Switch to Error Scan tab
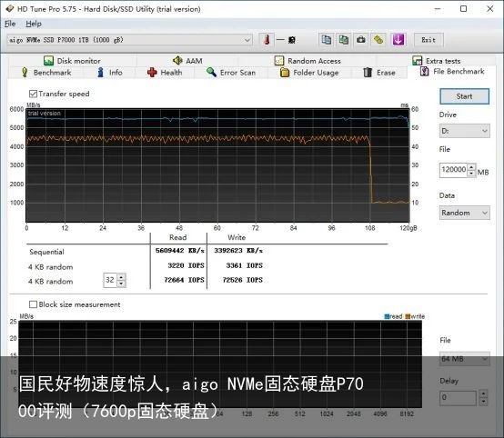504x438 pixels. click(x=231, y=73)
